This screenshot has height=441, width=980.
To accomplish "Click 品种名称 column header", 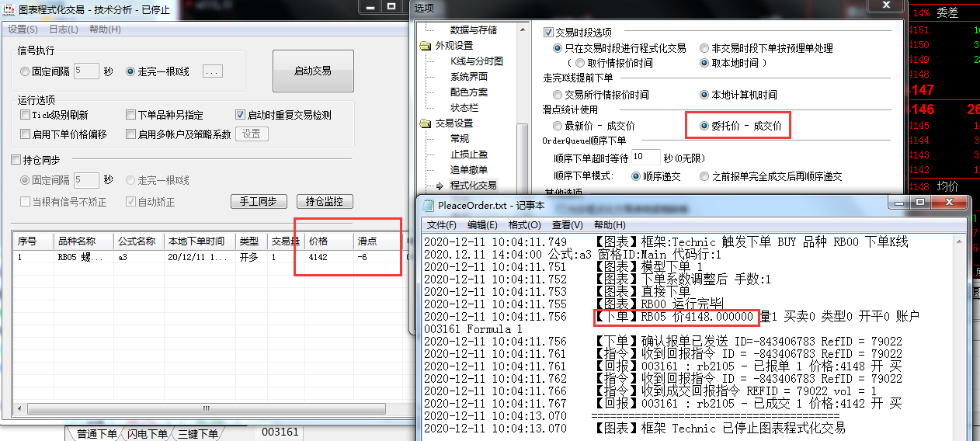I will click(x=82, y=241).
